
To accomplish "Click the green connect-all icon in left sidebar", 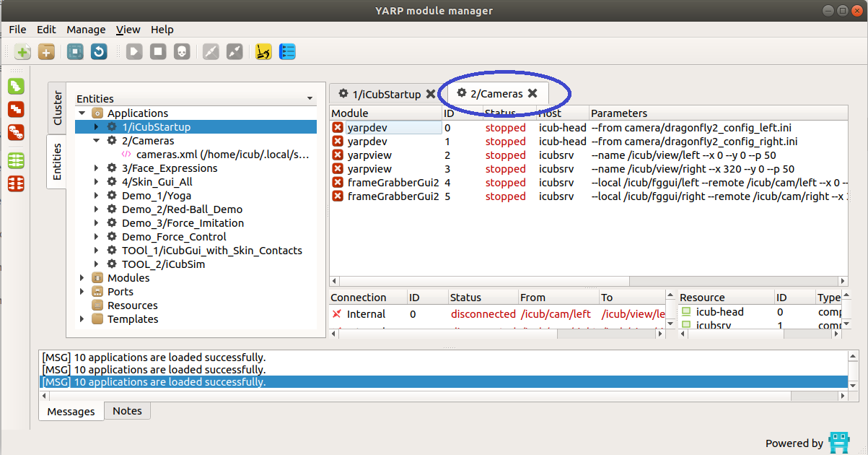I will pos(16,160).
